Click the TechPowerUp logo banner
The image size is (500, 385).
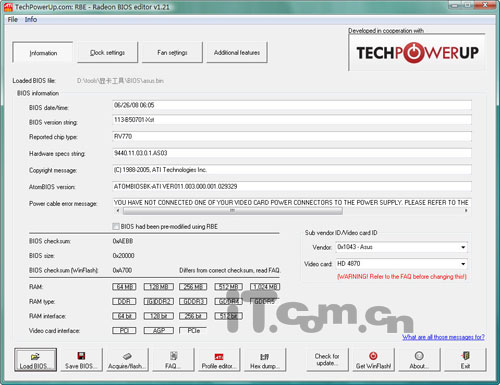[x=417, y=52]
